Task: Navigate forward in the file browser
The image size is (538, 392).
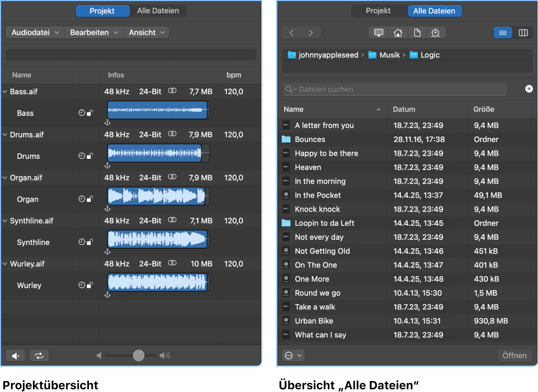Action: [x=311, y=33]
